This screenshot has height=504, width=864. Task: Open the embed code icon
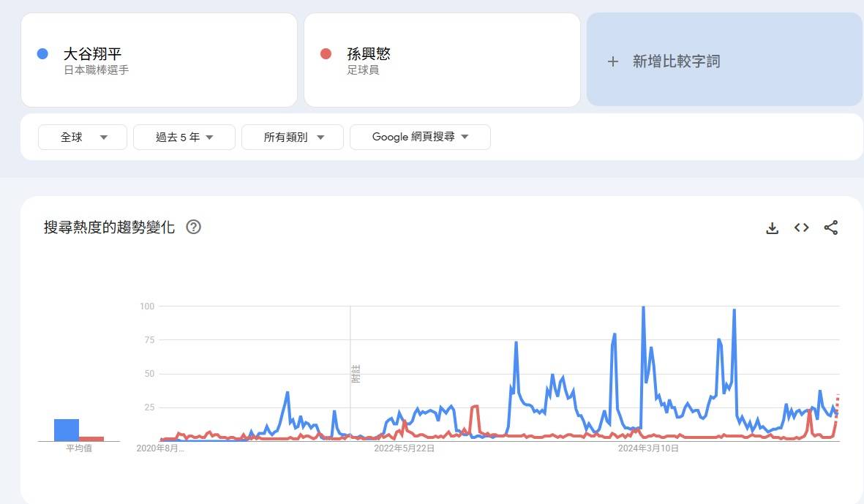click(x=801, y=227)
